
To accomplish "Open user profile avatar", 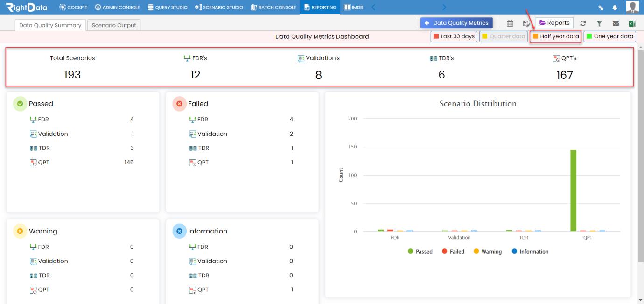I will click(x=632, y=7).
